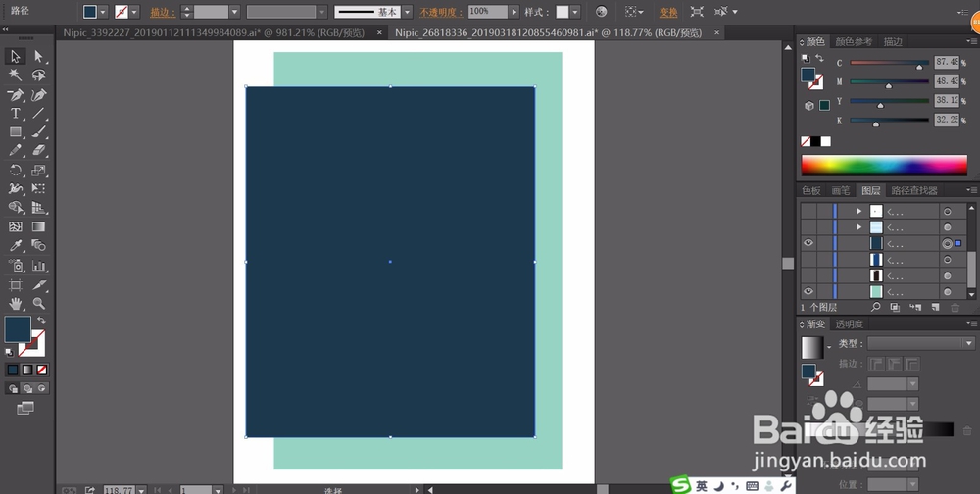Toggle visibility of the mint green layer
Image resolution: width=980 pixels, height=494 pixels.
pos(808,291)
